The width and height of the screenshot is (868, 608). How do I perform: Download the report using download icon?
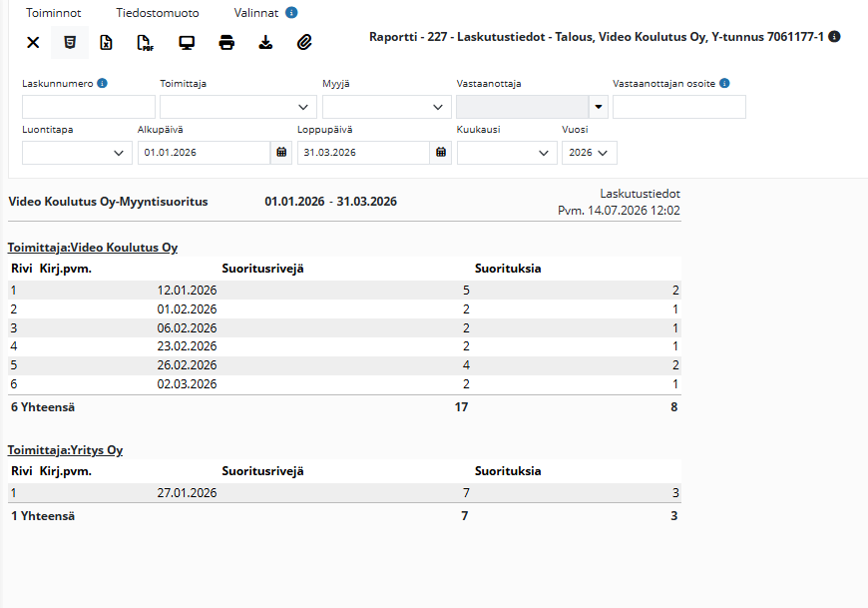[x=265, y=42]
